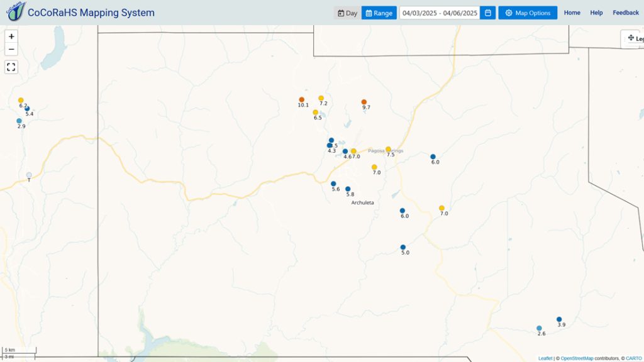Select the 7.5 marker near Pagosa Springs

click(x=388, y=150)
